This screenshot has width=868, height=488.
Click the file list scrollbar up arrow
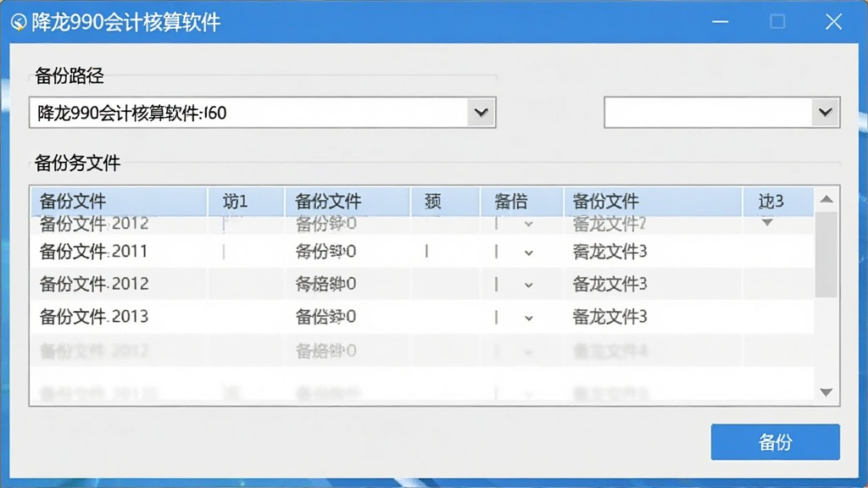click(x=826, y=199)
